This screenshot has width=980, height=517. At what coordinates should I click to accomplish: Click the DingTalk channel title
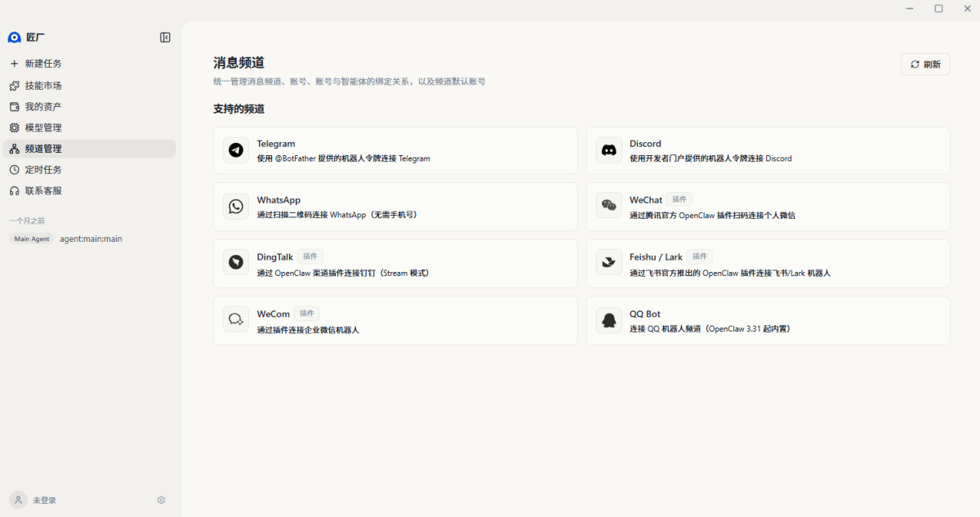click(275, 256)
